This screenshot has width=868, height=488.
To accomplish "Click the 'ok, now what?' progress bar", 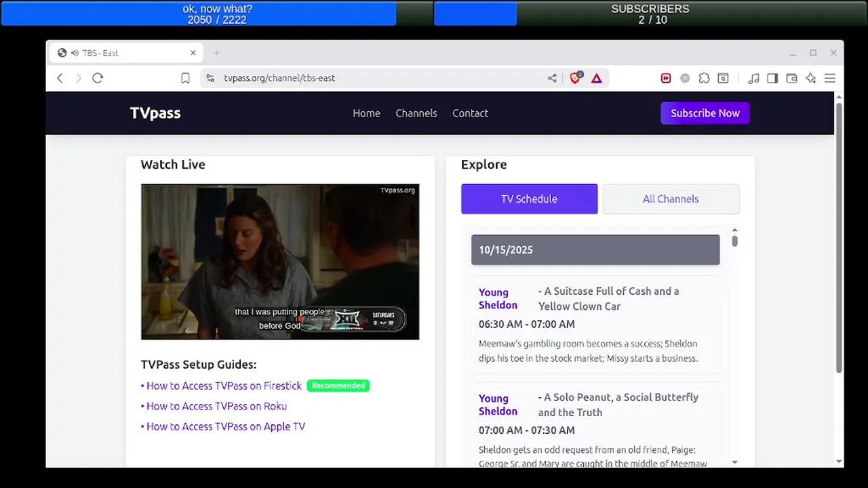I will pos(217,14).
